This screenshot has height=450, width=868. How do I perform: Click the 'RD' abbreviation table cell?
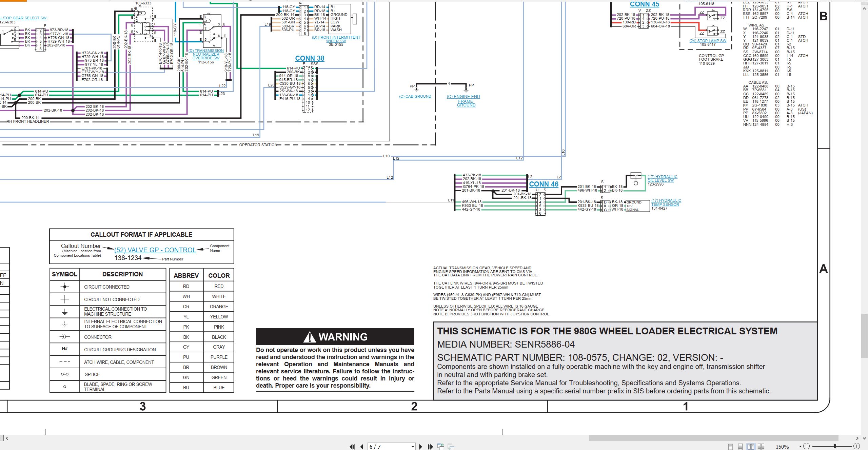pos(186,286)
